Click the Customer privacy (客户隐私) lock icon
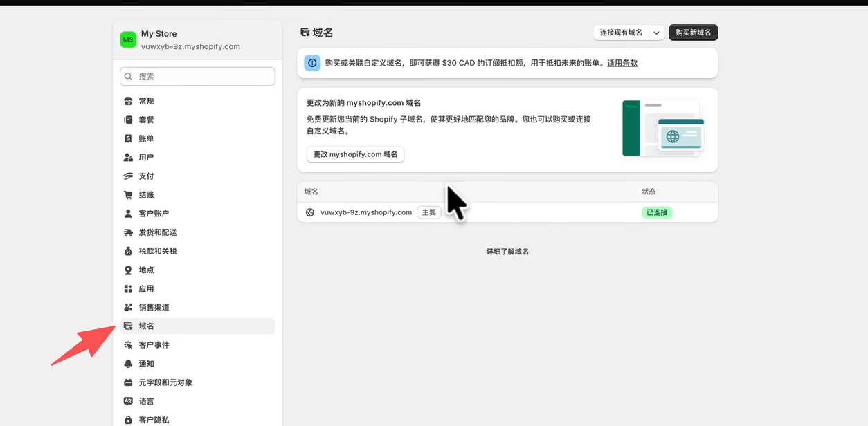Image resolution: width=868 pixels, height=426 pixels. 128,420
